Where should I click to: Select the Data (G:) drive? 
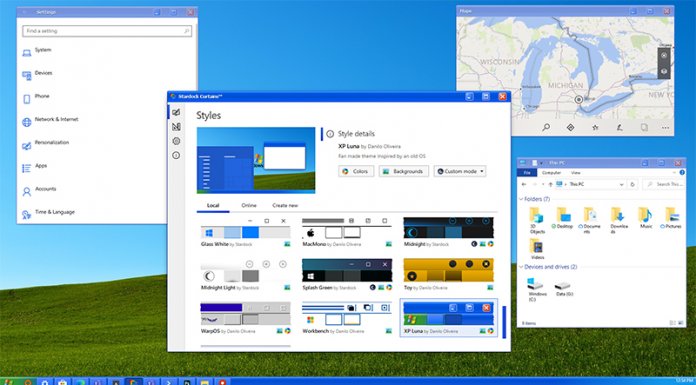(x=563, y=288)
